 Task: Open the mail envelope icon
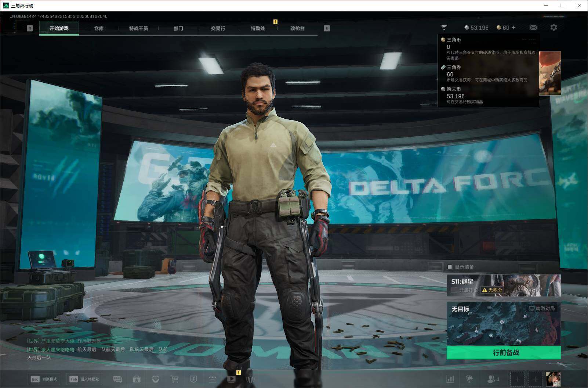533,28
